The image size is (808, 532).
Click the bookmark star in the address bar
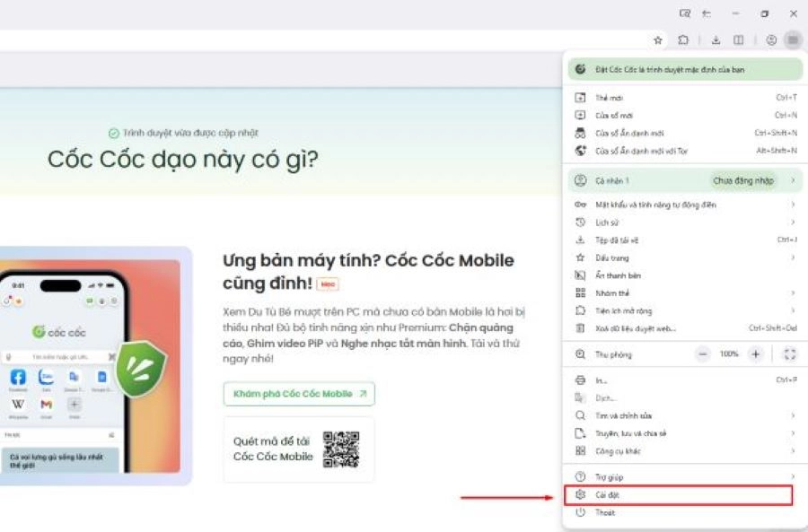658,40
